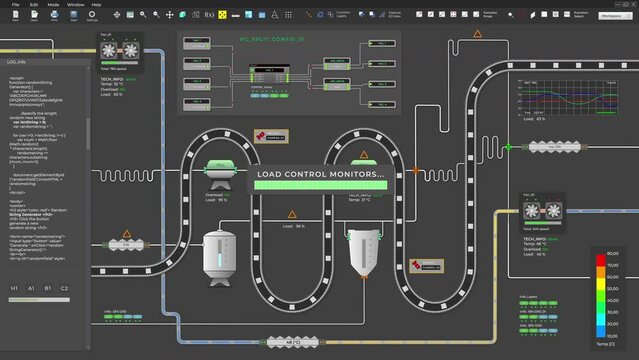The height and width of the screenshot is (360, 639).
Task: Click the warning triangle above left filter
Action: pos(127,234)
